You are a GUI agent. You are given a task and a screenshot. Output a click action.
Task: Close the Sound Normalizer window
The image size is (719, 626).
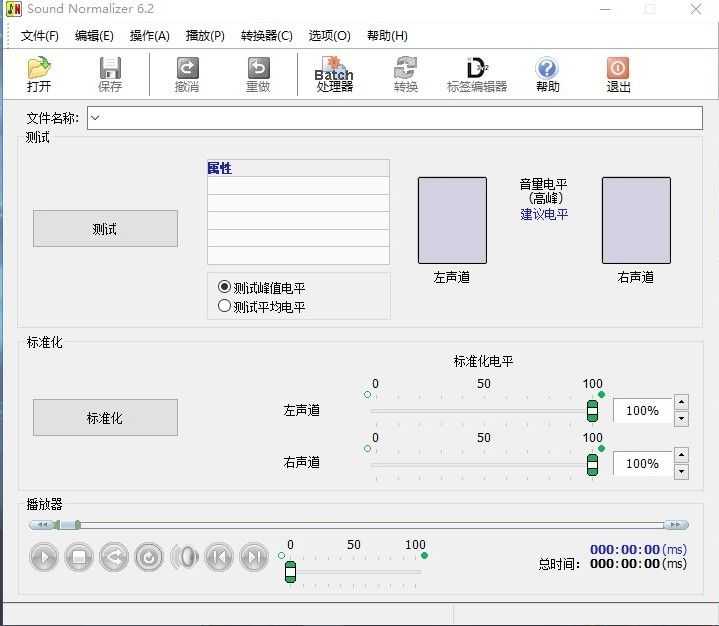coord(696,9)
